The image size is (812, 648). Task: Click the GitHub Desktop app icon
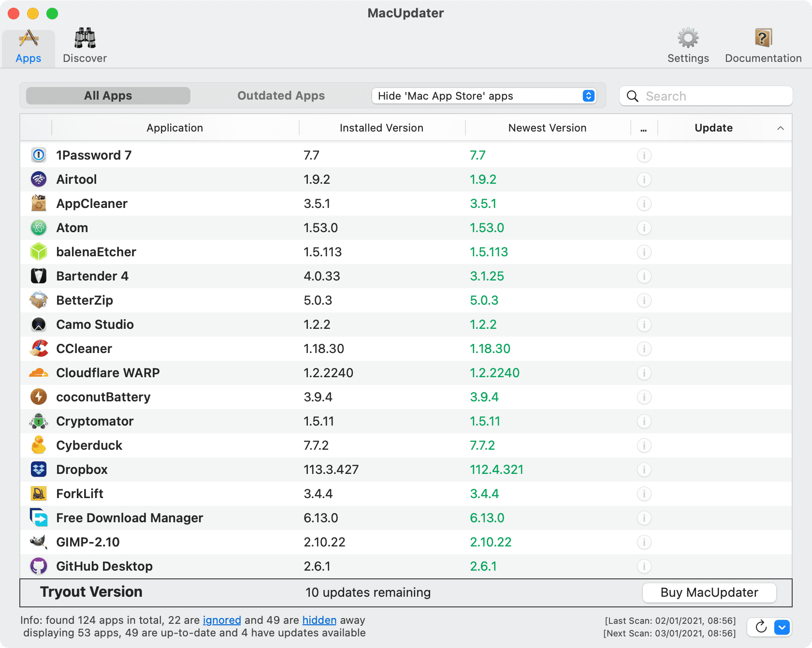tap(39, 566)
